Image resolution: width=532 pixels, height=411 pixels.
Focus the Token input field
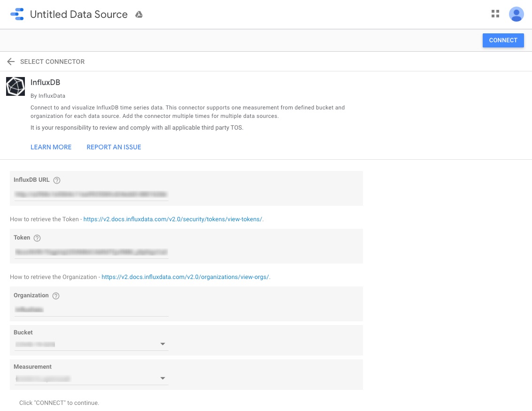pyautogui.click(x=91, y=252)
